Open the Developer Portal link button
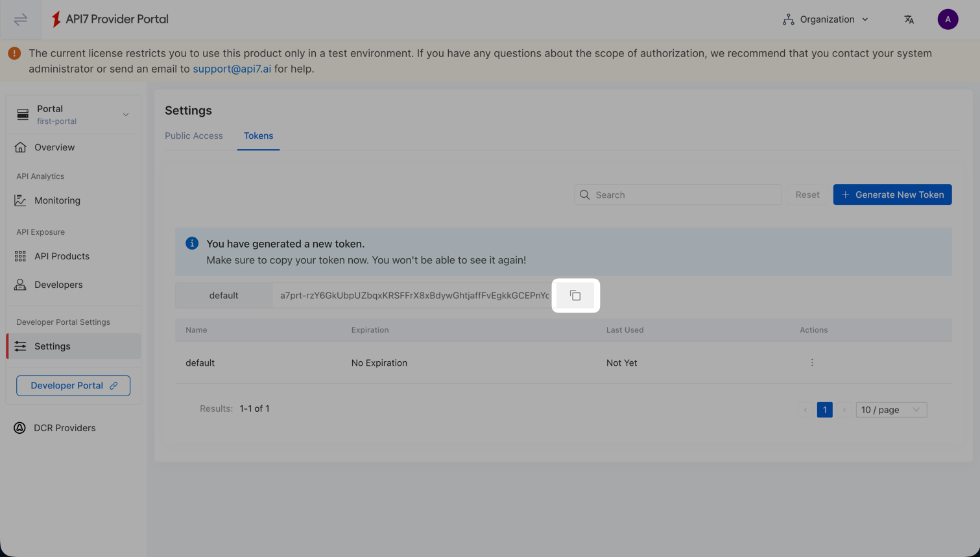The width and height of the screenshot is (980, 557). 73,386
